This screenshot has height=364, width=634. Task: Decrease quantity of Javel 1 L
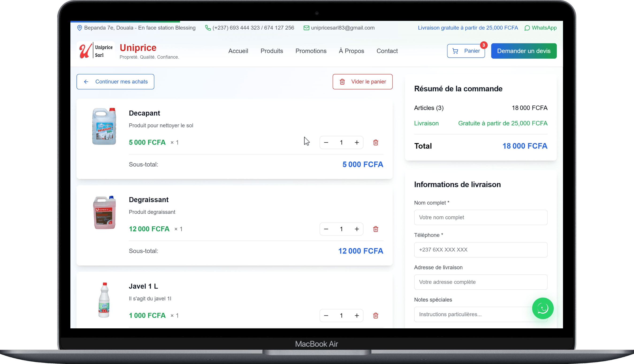326,315
